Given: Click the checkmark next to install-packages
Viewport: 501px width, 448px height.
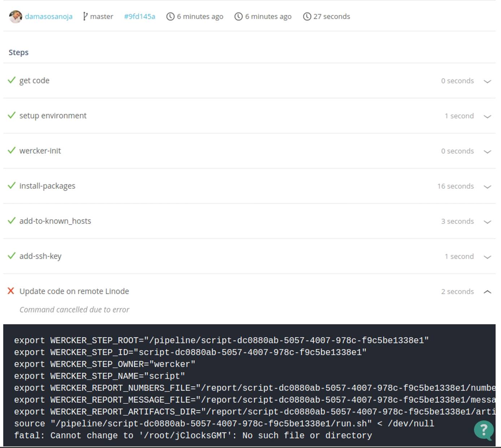Looking at the screenshot, I should point(11,186).
